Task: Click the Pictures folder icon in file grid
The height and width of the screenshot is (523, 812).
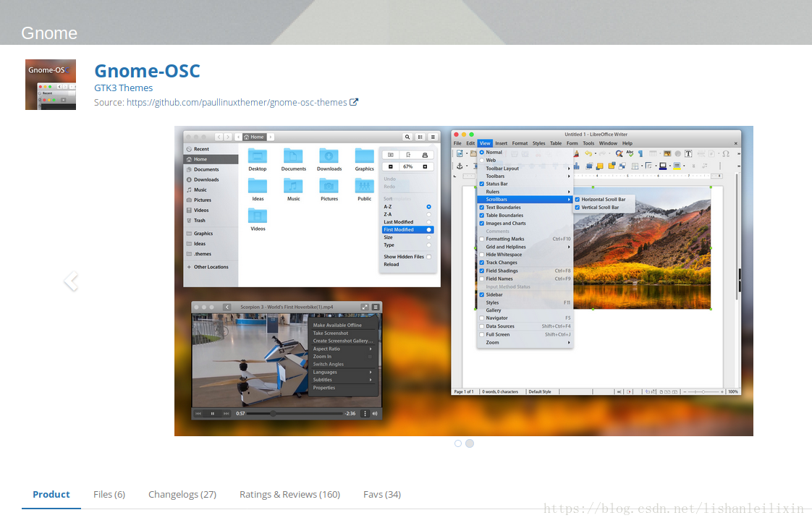Action: (x=329, y=186)
